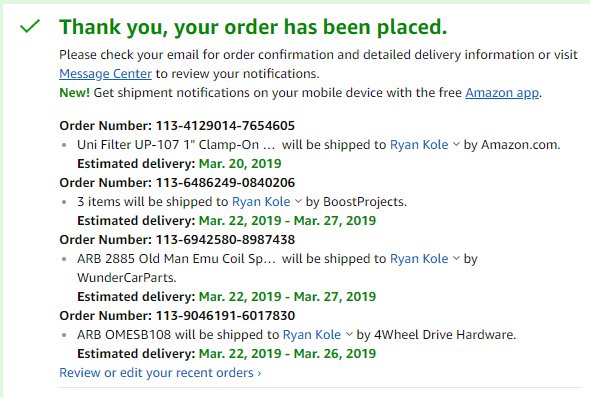
Task: Select order number 113-6942580-8987438
Action: point(225,240)
